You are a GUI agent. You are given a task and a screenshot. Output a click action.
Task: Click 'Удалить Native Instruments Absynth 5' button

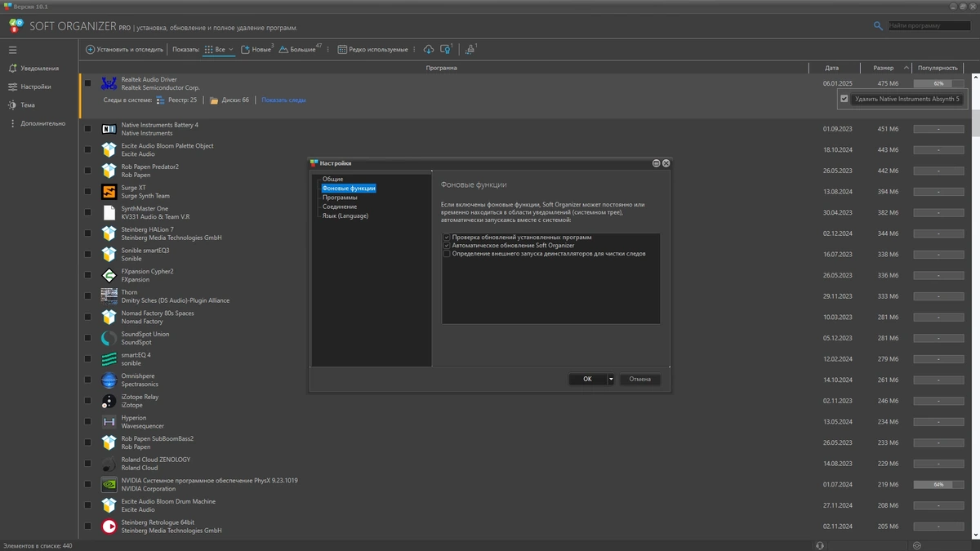coord(906,99)
